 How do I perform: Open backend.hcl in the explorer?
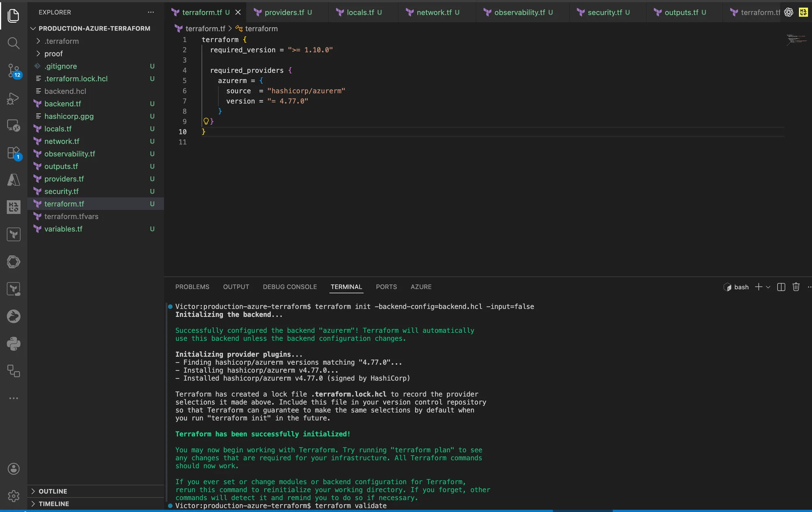[96, 91]
